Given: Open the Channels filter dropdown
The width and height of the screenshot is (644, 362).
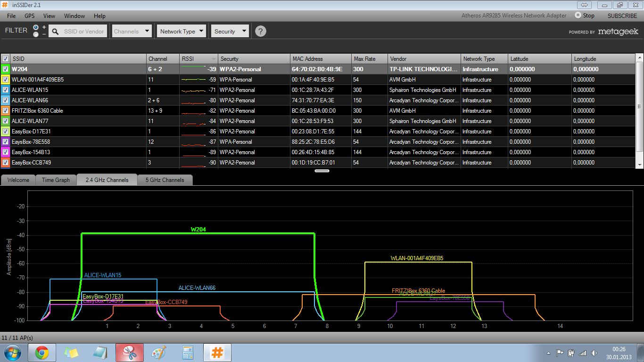Looking at the screenshot, I should click(x=132, y=32).
